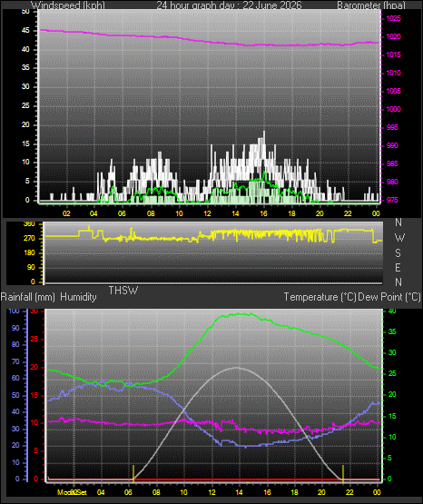
Task: Click the Barometer (hpa) axis title
Action: (371, 5)
